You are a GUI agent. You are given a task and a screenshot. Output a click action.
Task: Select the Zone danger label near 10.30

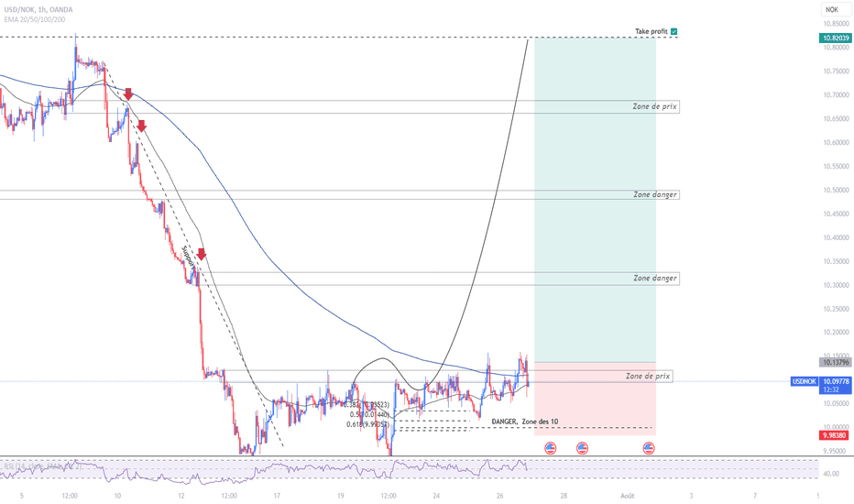(x=655, y=279)
